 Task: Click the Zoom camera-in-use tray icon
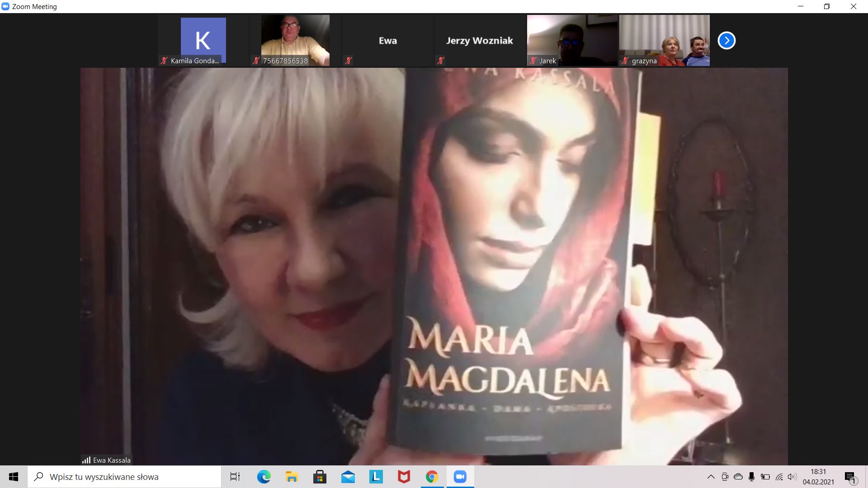click(725, 477)
